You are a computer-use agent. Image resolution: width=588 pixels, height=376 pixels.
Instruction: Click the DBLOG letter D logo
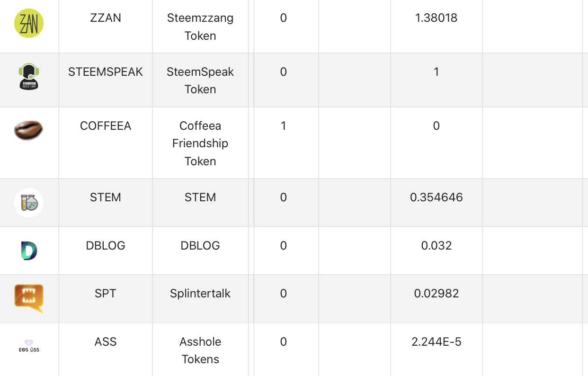29,251
